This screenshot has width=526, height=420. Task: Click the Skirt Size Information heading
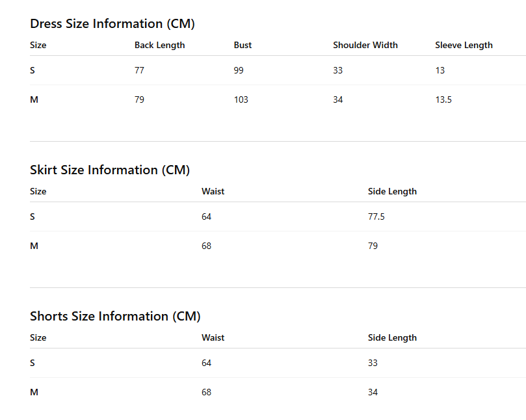pyautogui.click(x=110, y=170)
